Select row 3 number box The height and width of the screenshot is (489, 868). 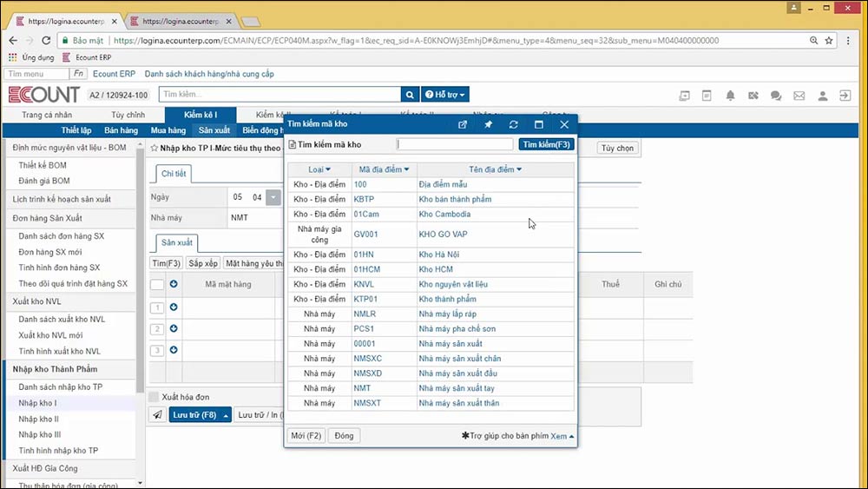pyautogui.click(x=157, y=351)
